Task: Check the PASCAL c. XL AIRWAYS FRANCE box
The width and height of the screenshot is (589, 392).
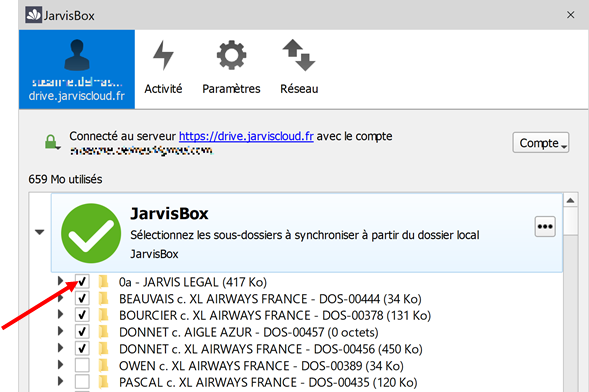Action: click(x=82, y=382)
